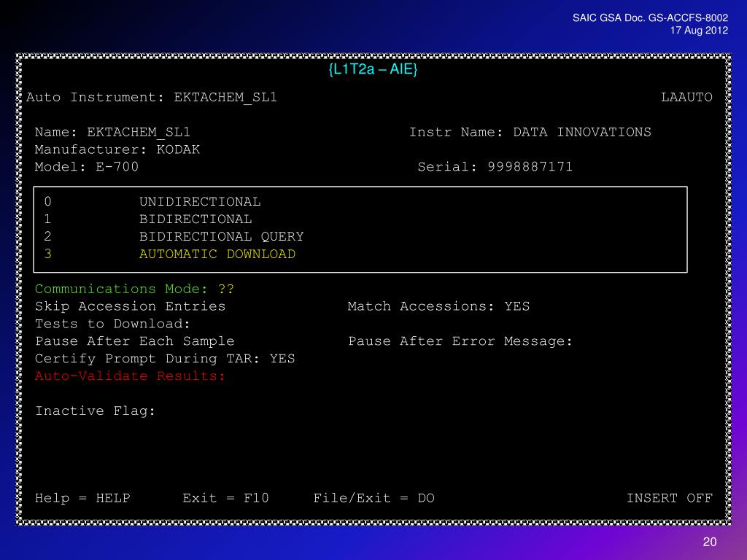The width and height of the screenshot is (747, 560).
Task: Click the Name: EKTACHEM_SL1 line
Action: coord(112,132)
